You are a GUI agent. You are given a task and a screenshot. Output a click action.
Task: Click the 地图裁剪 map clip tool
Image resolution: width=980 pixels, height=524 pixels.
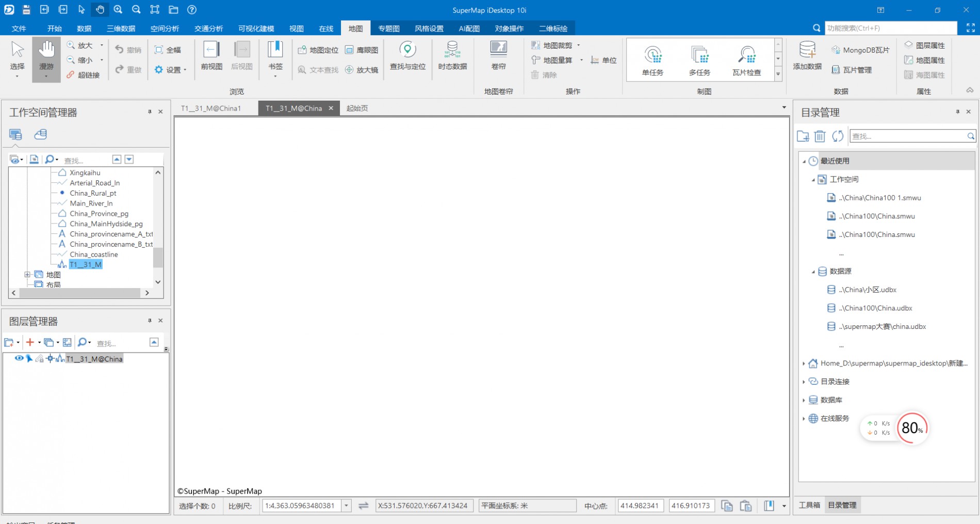point(552,45)
